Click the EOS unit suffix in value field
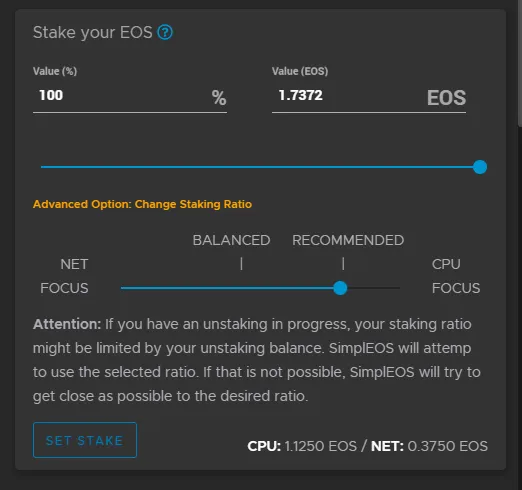Viewport: 522px width, 490px height. (x=446, y=98)
